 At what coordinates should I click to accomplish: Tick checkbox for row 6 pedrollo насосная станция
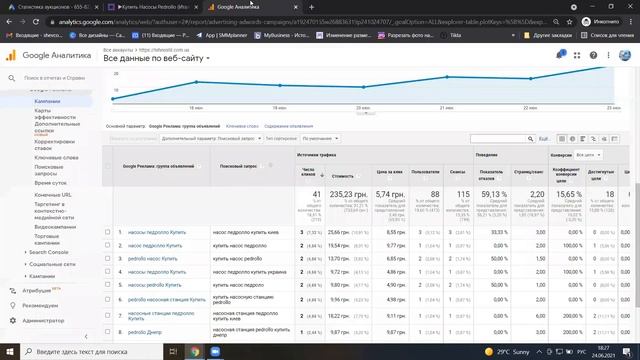108,299
